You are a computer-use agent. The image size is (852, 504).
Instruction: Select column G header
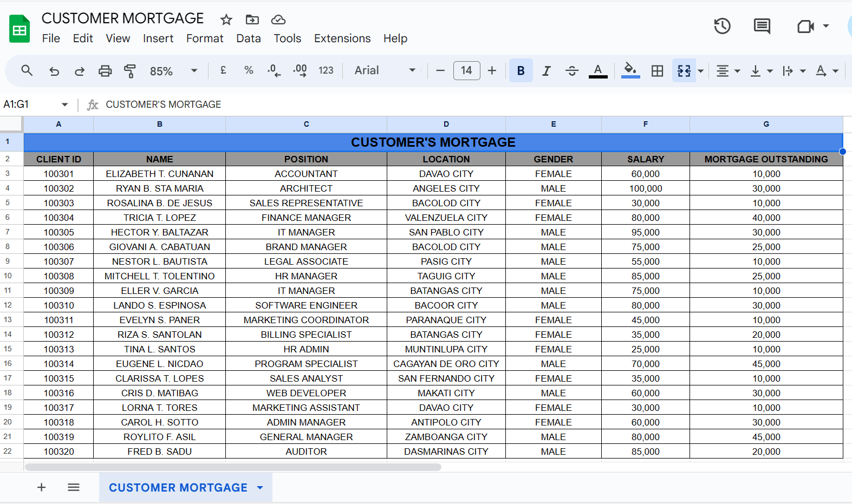766,124
